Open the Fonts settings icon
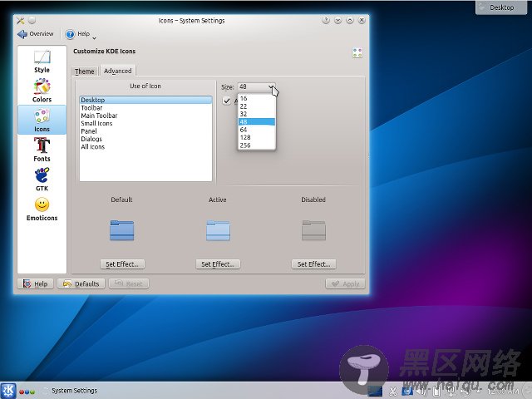 pyautogui.click(x=42, y=150)
